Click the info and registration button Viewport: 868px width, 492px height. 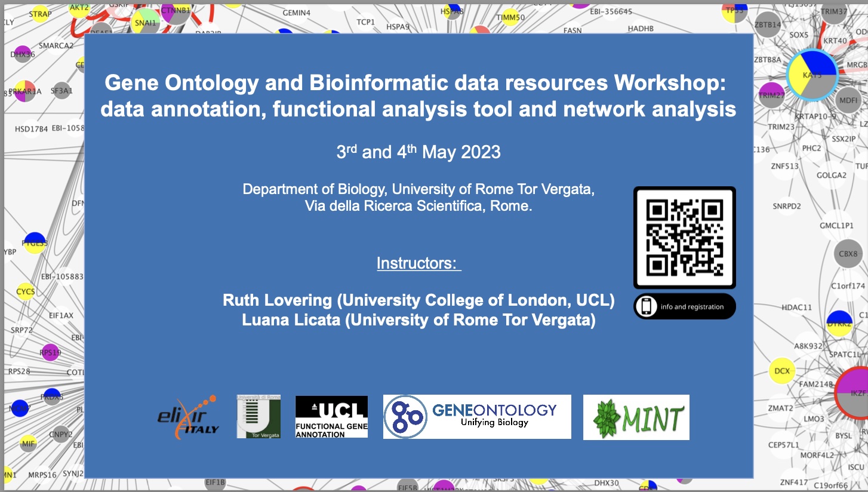pyautogui.click(x=684, y=306)
